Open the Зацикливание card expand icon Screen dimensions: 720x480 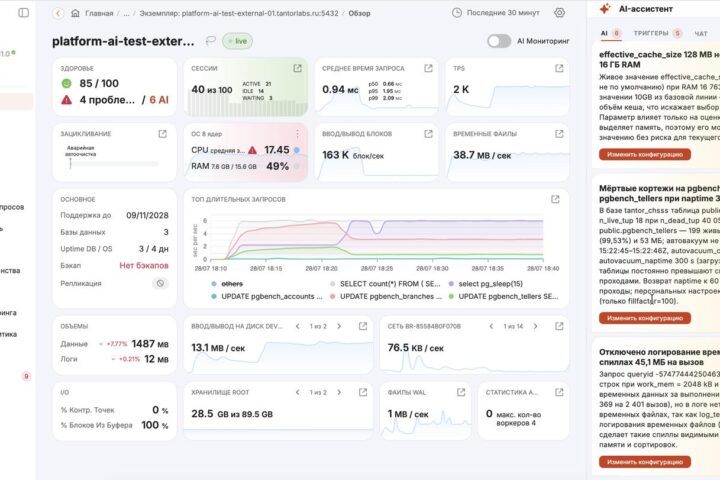(163, 134)
